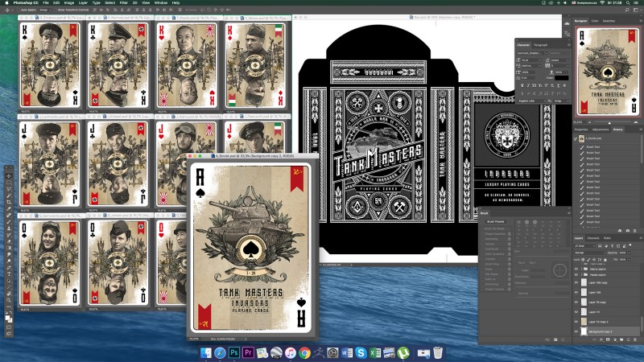The image size is (644, 362).
Task: Select the Hand tool
Action: click(9, 294)
